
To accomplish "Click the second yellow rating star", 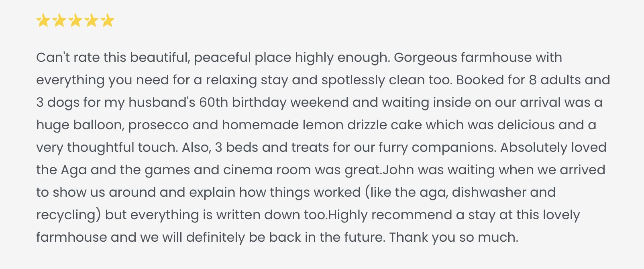I will (59, 20).
